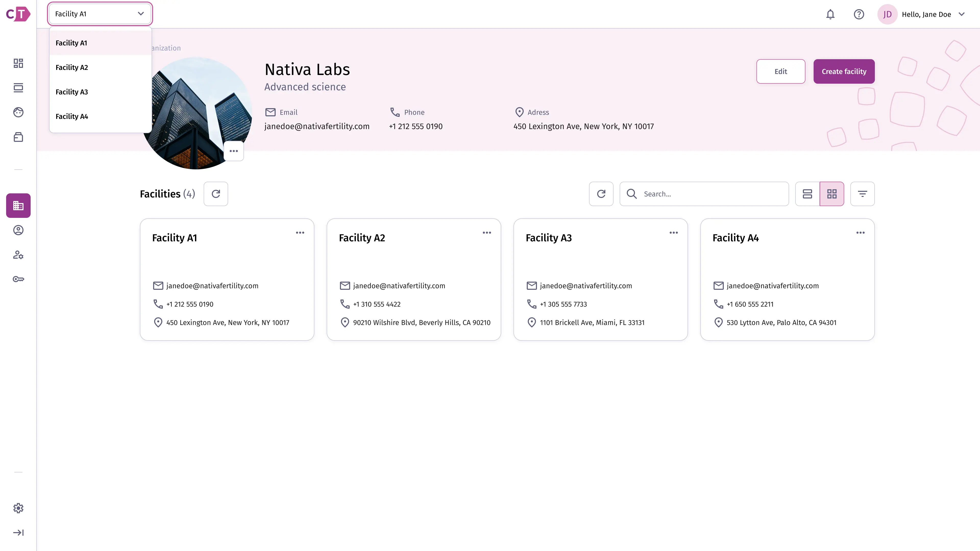
Task: Open the Facility A4 card options menu
Action: coord(860,233)
